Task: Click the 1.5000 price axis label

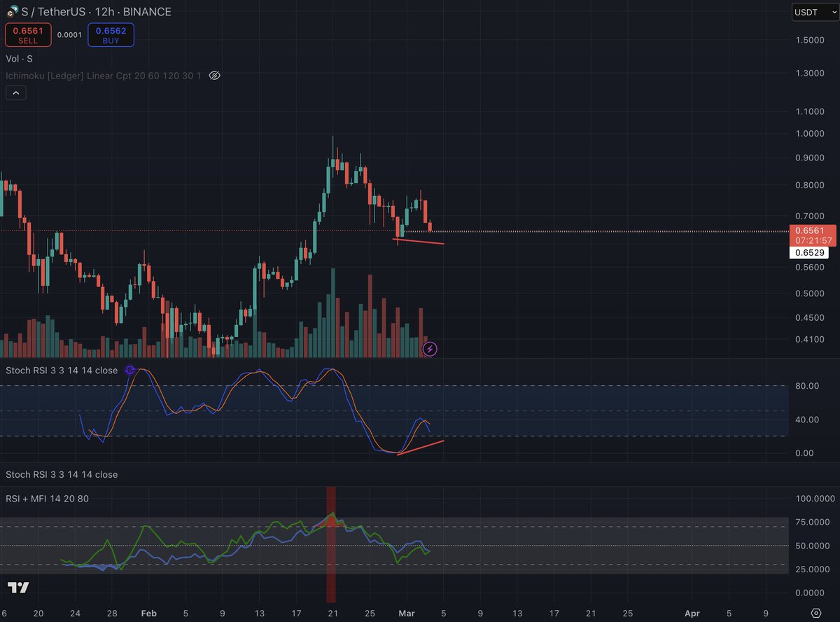Action: pyautogui.click(x=809, y=40)
